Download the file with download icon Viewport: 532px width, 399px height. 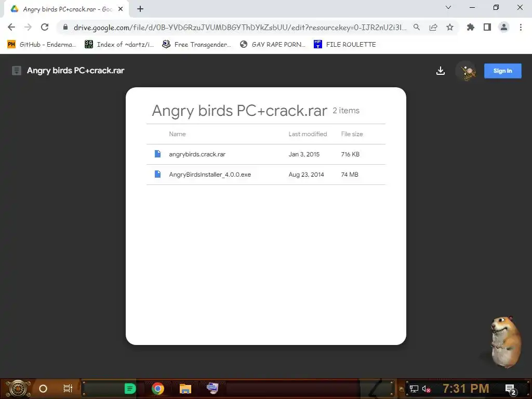pyautogui.click(x=441, y=71)
